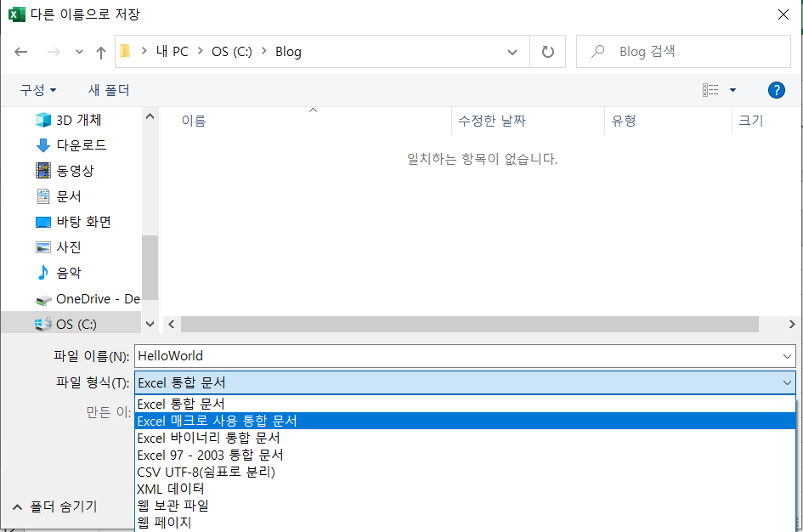The height and width of the screenshot is (532, 803).
Task: Choose CSV UTF-8(쉼표로 분리) format
Action: pos(465,472)
